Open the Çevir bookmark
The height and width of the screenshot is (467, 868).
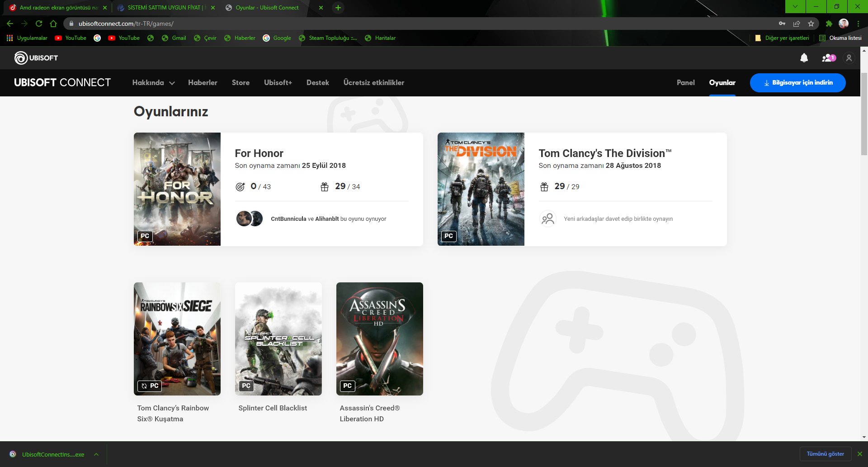[x=205, y=38]
